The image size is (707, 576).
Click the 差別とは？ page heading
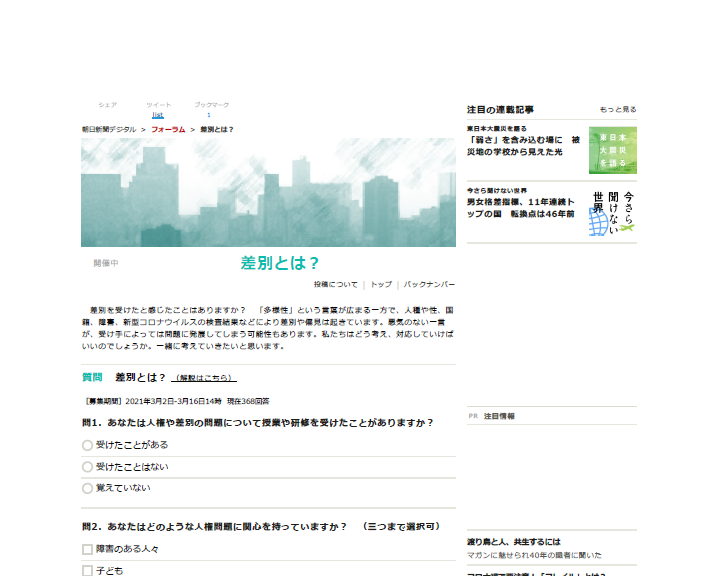tap(280, 263)
